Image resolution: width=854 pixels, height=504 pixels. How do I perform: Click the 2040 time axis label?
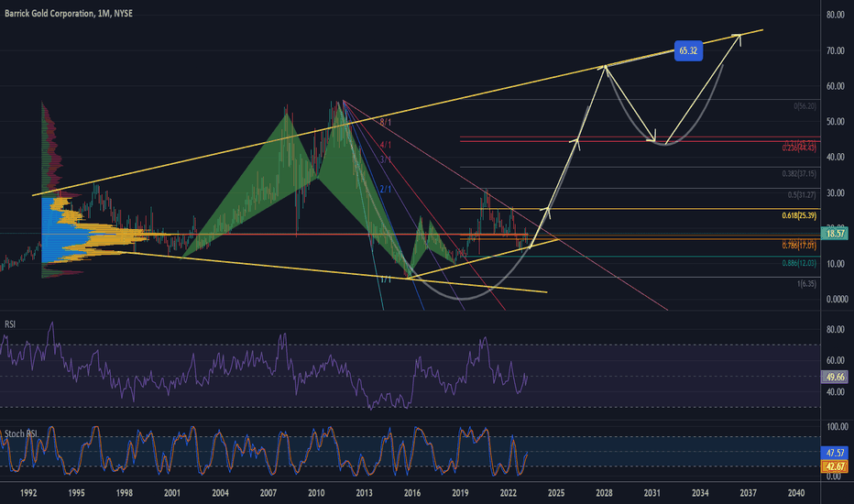[796, 493]
